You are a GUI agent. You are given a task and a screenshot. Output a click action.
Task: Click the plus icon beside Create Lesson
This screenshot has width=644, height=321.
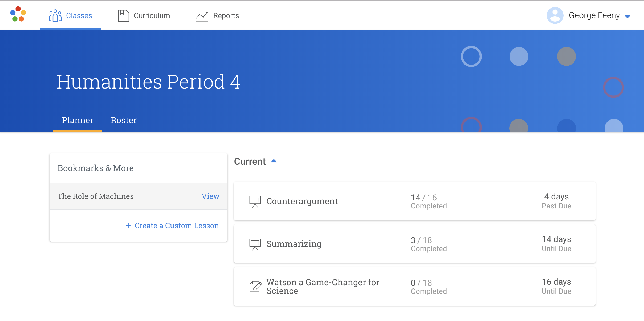(x=128, y=226)
